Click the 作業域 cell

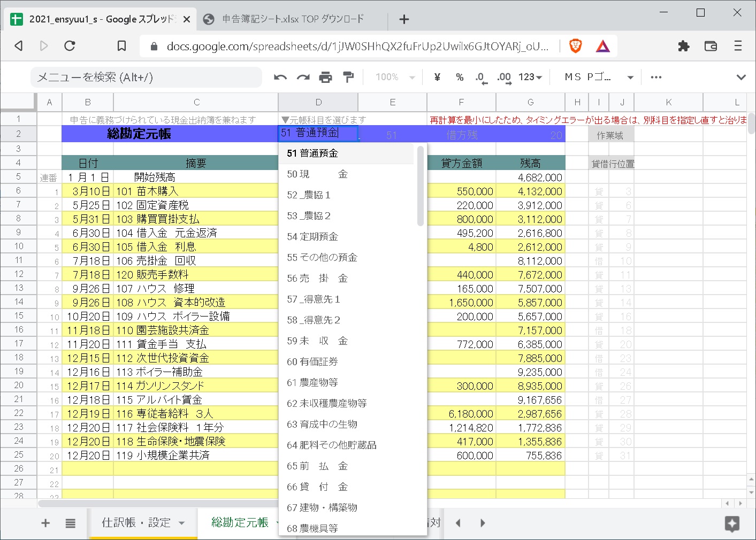pos(610,135)
